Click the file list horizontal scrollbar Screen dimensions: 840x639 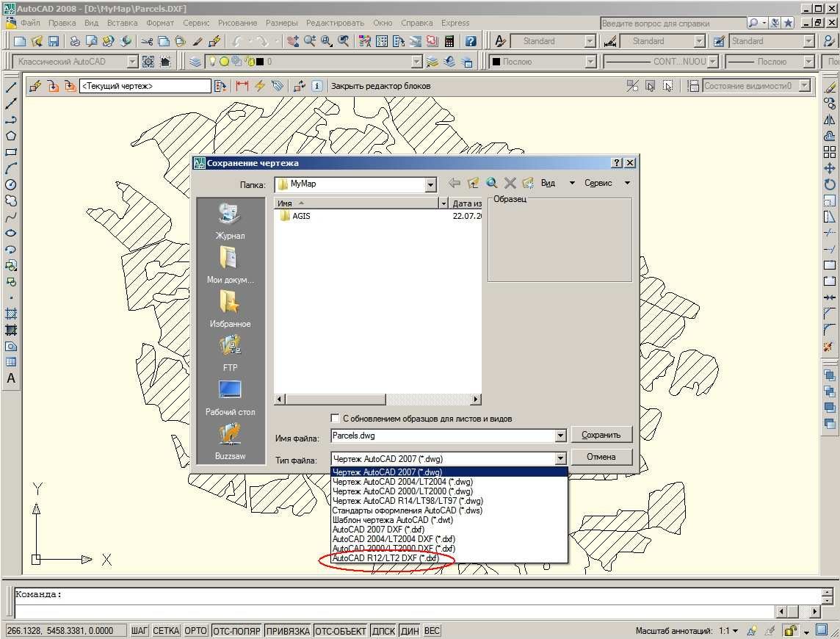pos(377,400)
